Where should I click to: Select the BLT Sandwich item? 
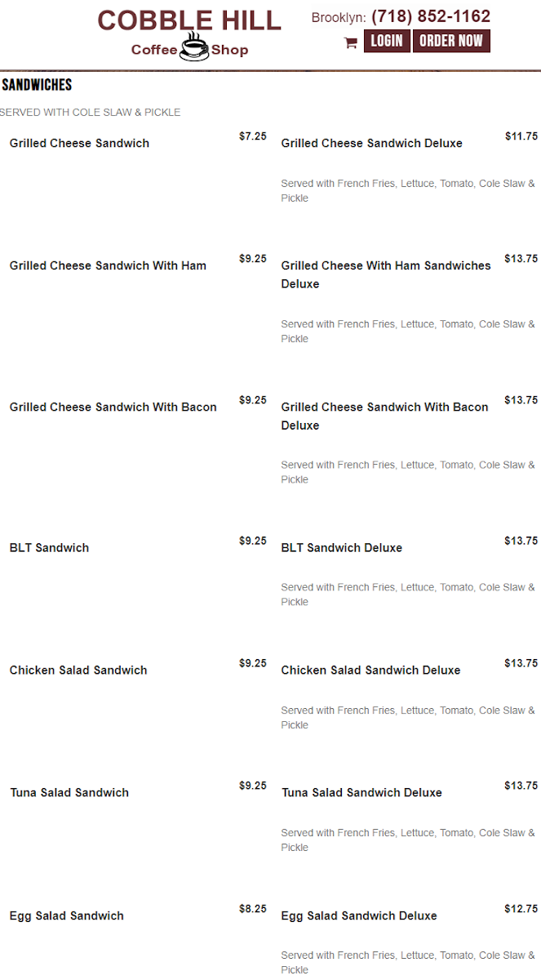(x=49, y=548)
